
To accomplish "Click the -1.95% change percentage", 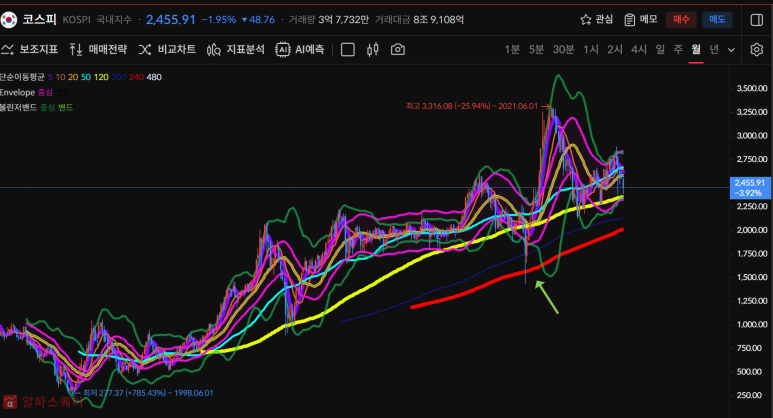I will tap(219, 20).
